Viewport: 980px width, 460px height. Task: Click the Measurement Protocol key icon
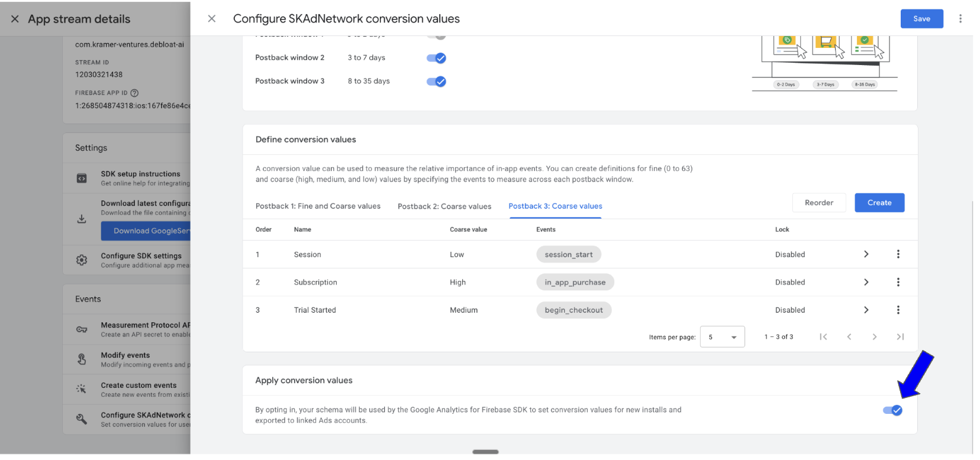(82, 329)
